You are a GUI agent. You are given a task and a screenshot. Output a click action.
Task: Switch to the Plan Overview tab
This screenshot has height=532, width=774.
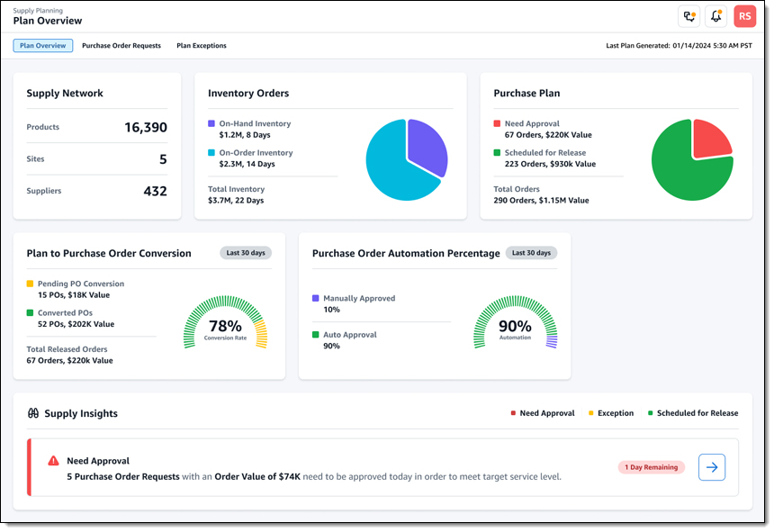(43, 45)
